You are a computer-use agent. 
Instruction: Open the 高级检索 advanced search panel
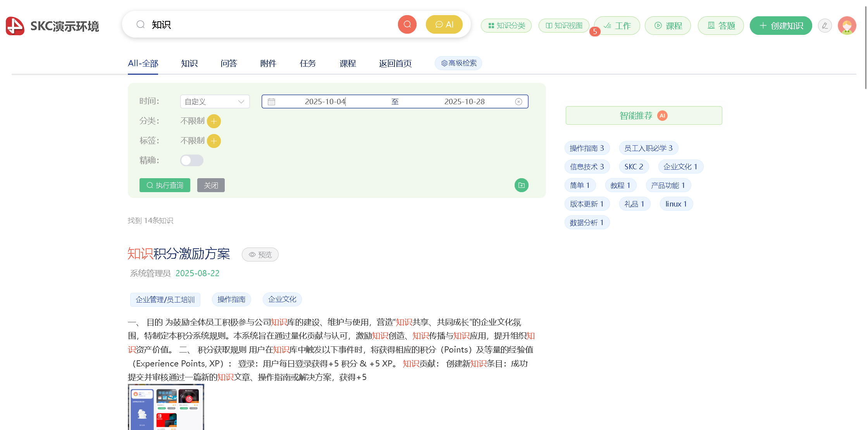458,63
